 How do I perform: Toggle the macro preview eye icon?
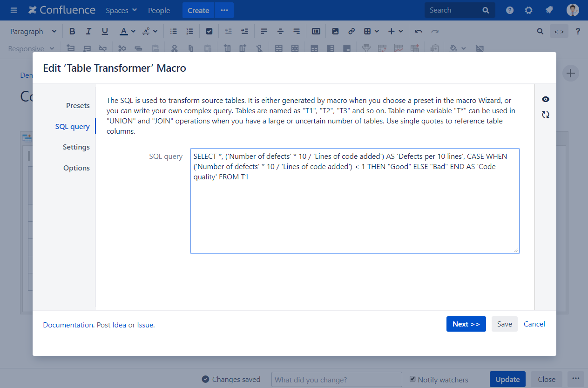(x=545, y=99)
